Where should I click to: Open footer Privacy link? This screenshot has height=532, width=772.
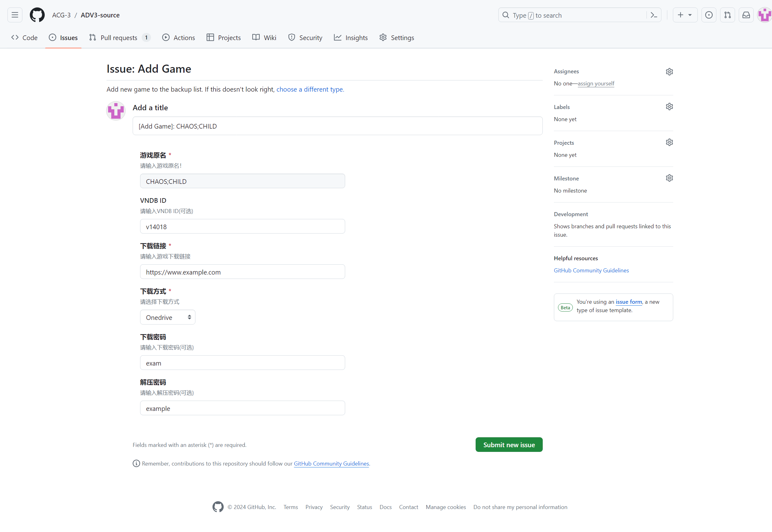click(314, 507)
